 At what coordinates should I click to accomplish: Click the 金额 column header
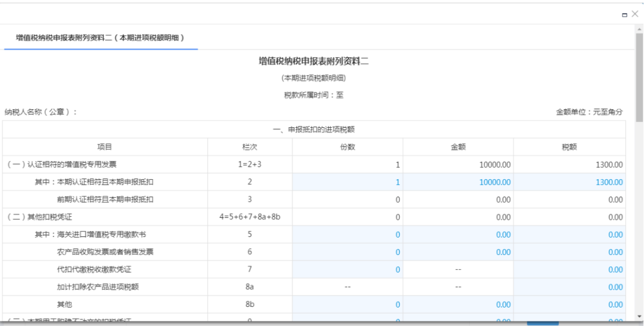(x=458, y=147)
